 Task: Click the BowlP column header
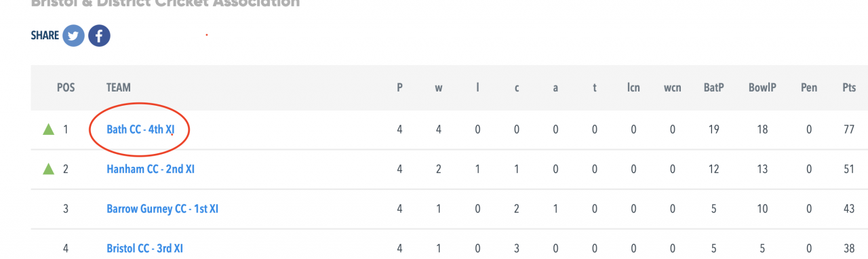[x=762, y=87]
